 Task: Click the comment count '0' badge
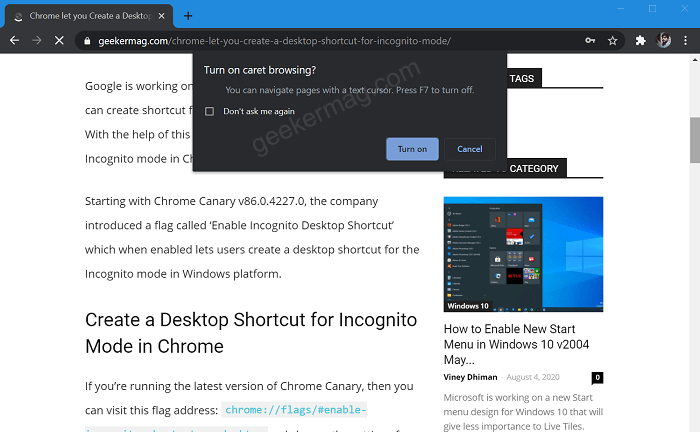click(597, 378)
